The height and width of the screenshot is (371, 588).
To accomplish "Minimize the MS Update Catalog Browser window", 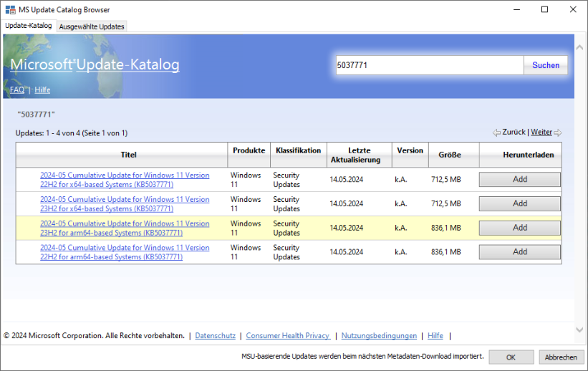I will tap(517, 10).
